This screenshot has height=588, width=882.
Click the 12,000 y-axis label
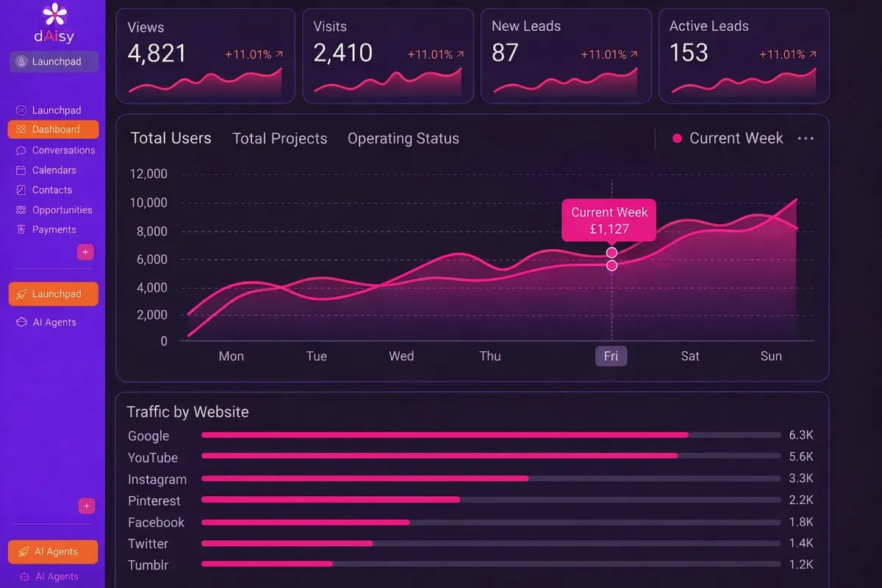tap(148, 174)
